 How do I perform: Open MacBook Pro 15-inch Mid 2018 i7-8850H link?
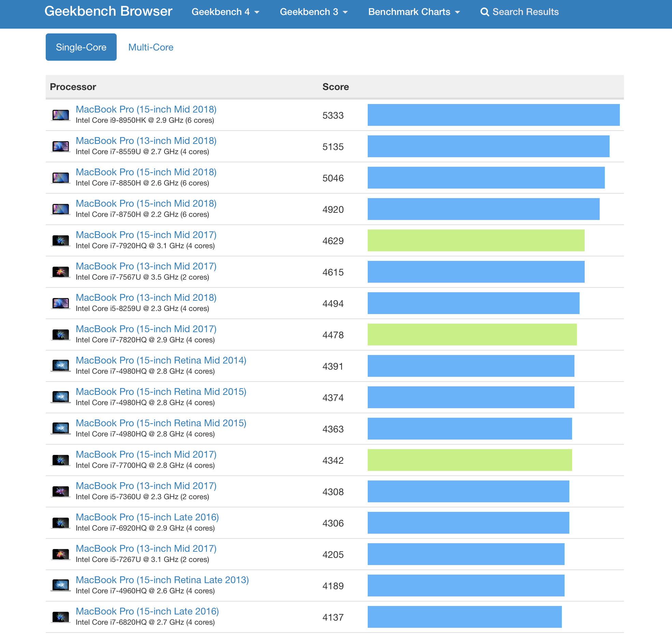(x=146, y=172)
